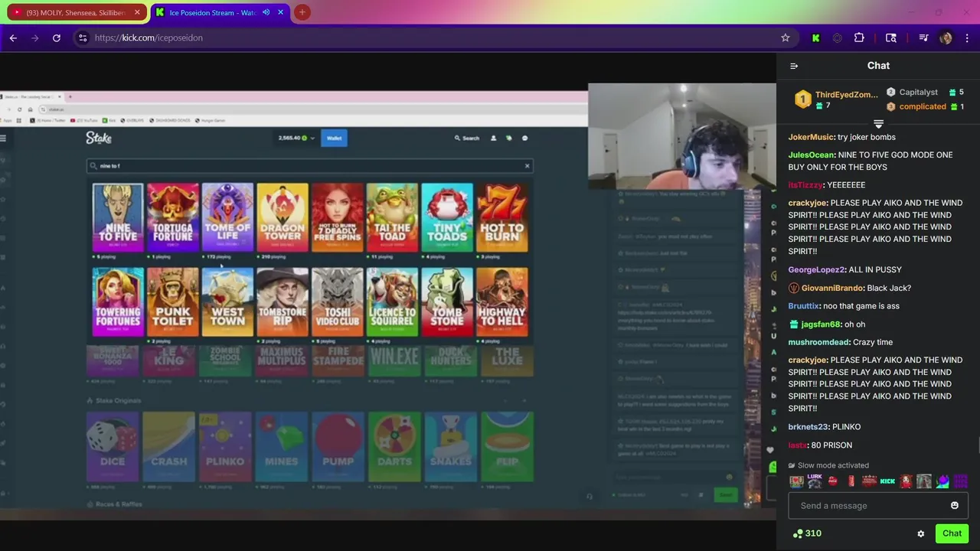Open the 310 channel points balance
Image resolution: width=980 pixels, height=551 pixels.
coord(807,533)
